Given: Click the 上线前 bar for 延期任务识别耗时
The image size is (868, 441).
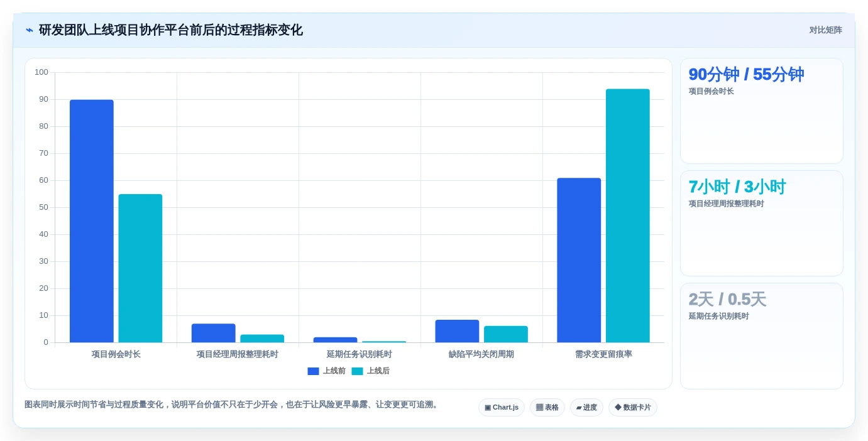Looking at the screenshot, I should pos(336,340).
